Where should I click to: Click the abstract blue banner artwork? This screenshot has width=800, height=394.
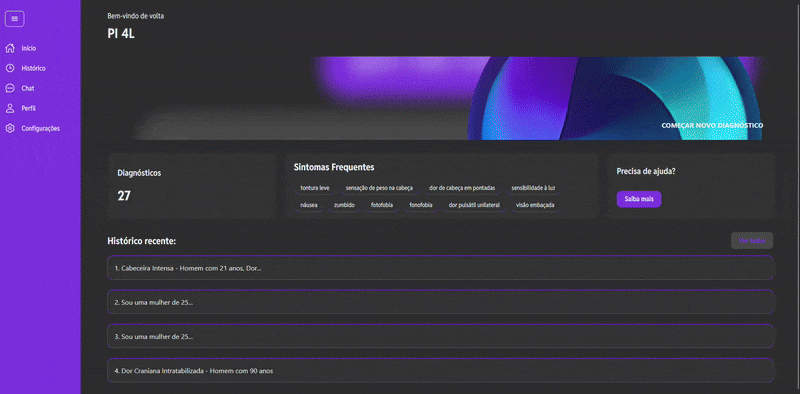[615, 98]
